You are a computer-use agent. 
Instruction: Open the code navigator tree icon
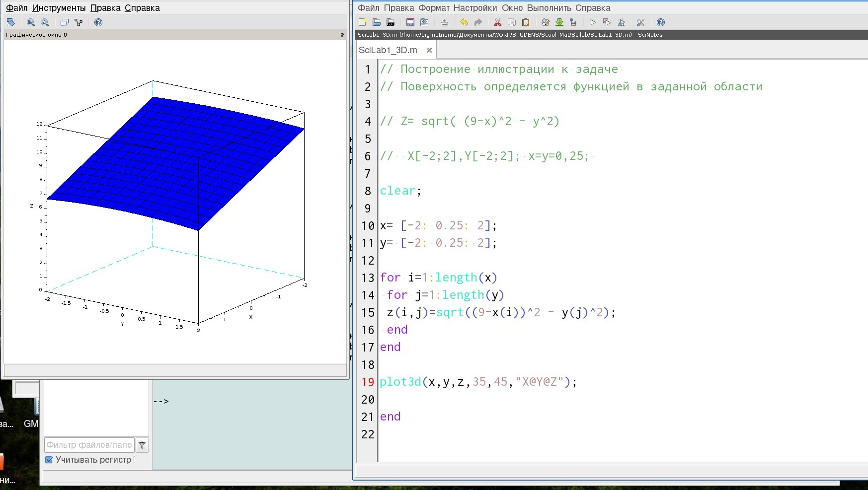pyautogui.click(x=573, y=22)
